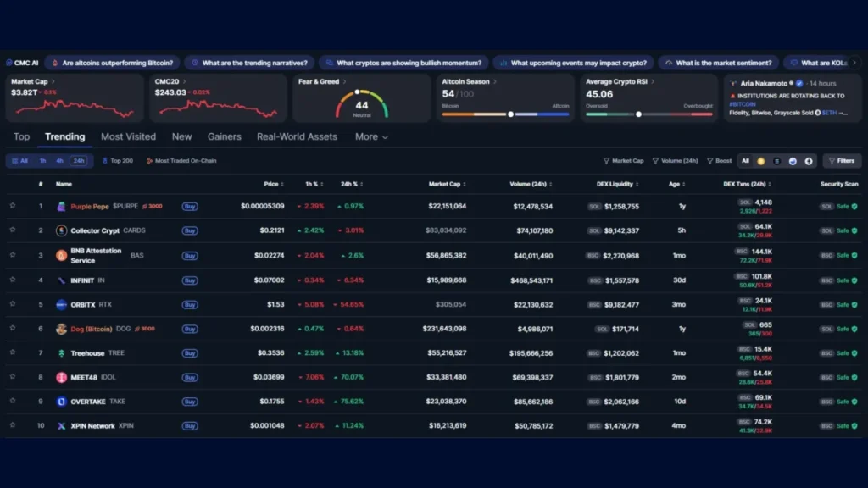Image resolution: width=868 pixels, height=488 pixels.
Task: Click Treehouse coin logo
Action: pos(61,353)
